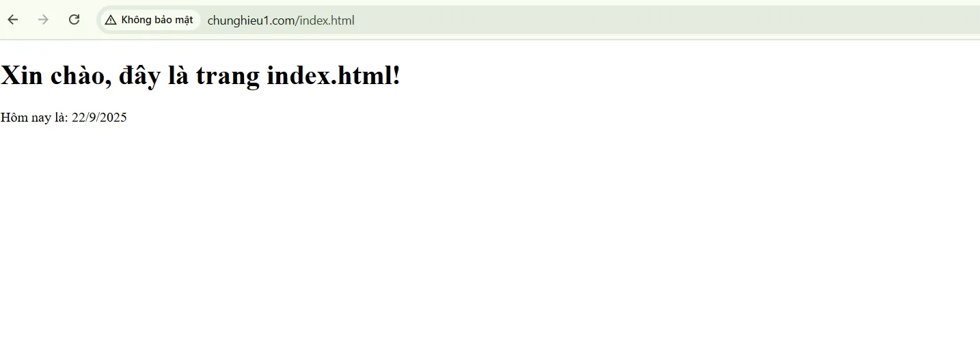This screenshot has height=354, width=980.
Task: Click the "/index.html" path in the URL
Action: [325, 21]
